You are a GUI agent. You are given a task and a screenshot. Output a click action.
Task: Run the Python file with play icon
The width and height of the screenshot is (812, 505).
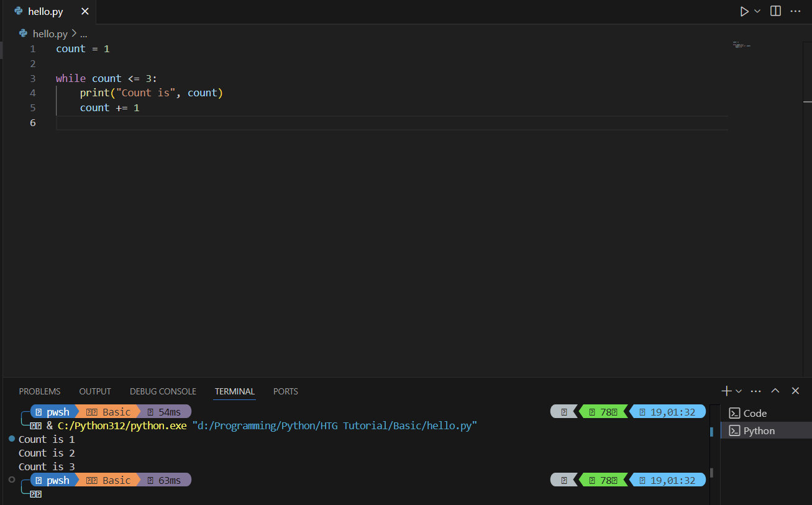point(744,11)
